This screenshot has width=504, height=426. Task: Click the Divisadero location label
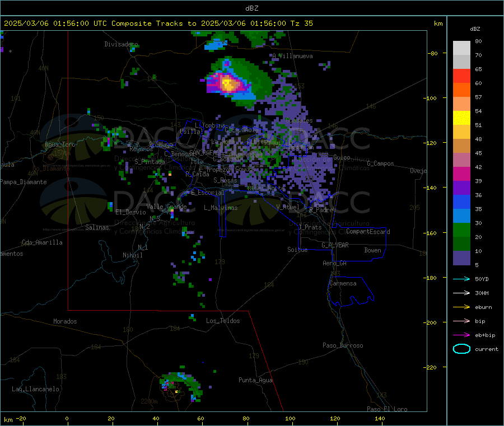pyautogui.click(x=121, y=44)
